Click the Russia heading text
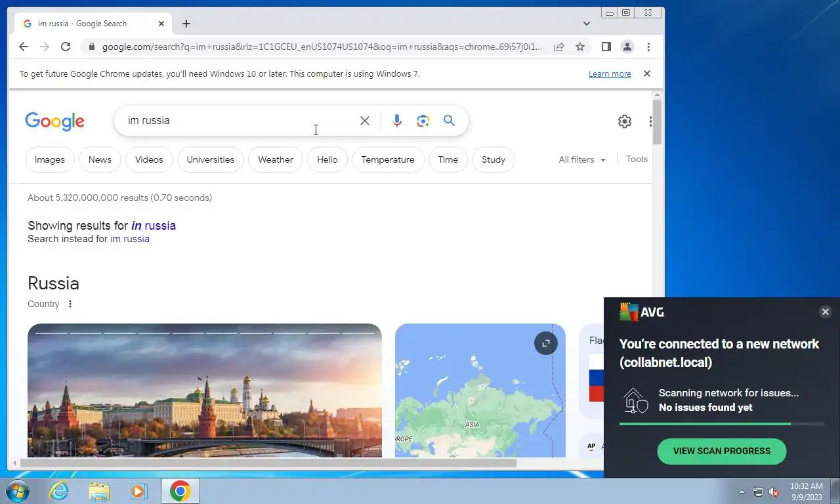840x504 pixels. 54,283
